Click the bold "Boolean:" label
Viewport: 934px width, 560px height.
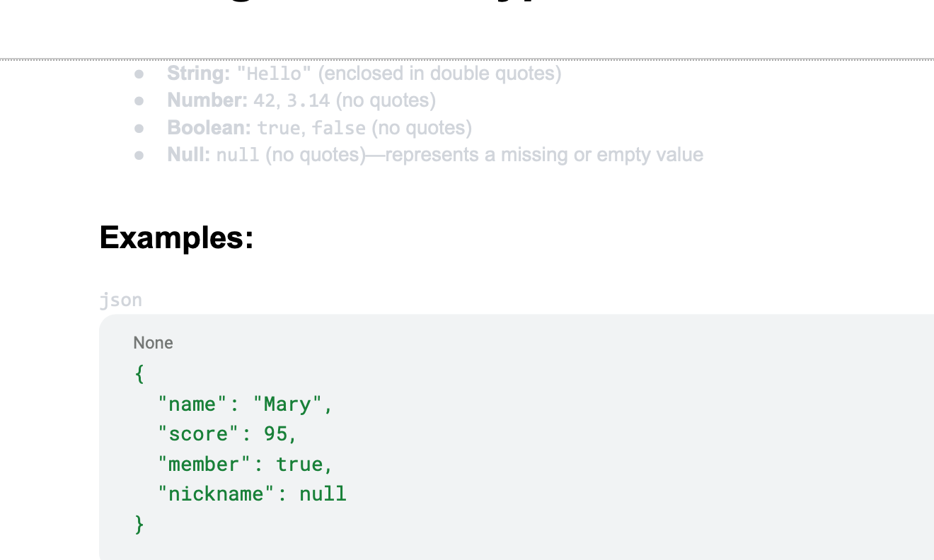point(209,128)
